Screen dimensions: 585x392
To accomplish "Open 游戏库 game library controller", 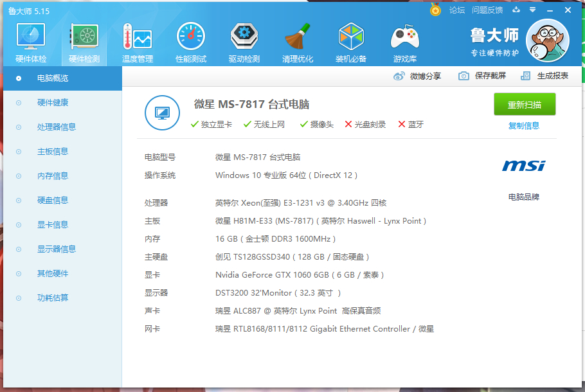I will tap(405, 43).
